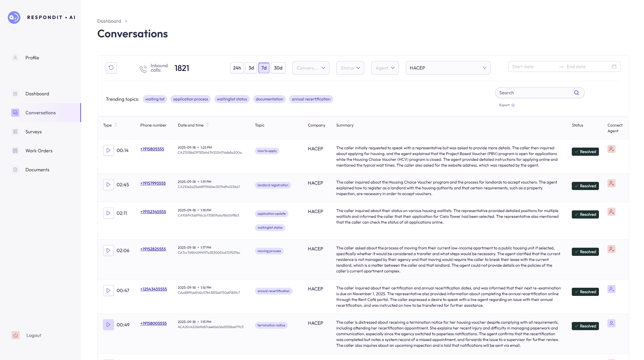The width and height of the screenshot is (644, 360).
Task: Click the search magnifier icon
Action: click(576, 92)
